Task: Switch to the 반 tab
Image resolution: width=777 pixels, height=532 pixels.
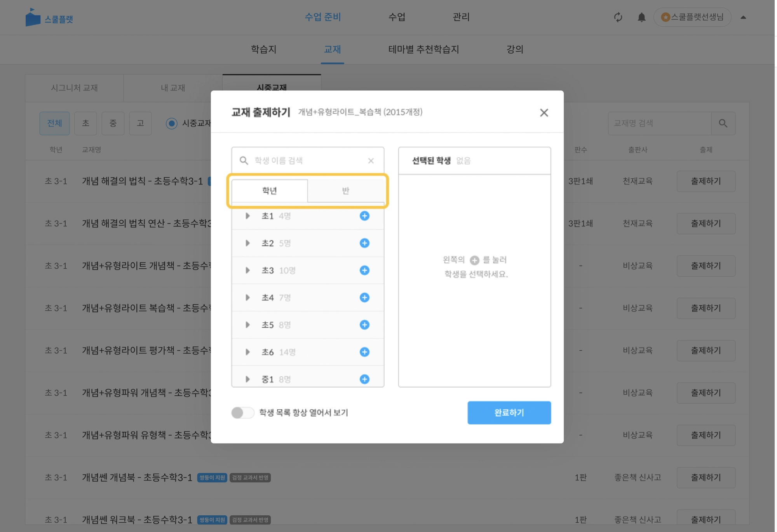Action: coord(345,190)
